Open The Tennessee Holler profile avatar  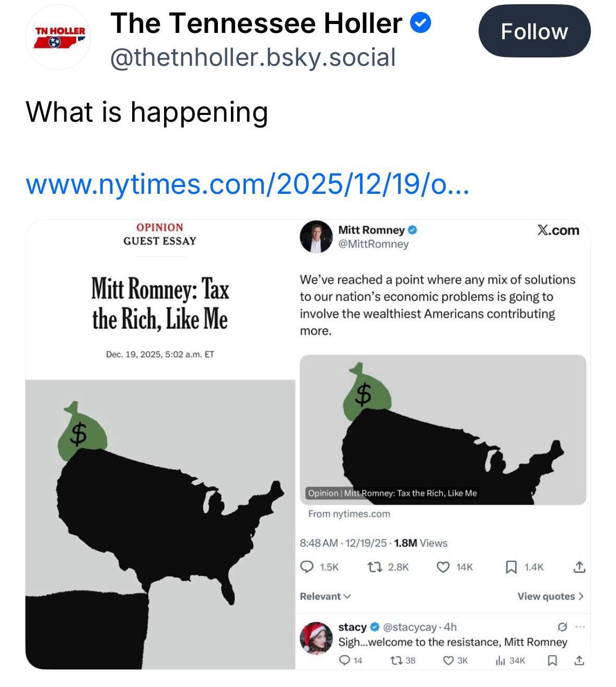click(58, 38)
